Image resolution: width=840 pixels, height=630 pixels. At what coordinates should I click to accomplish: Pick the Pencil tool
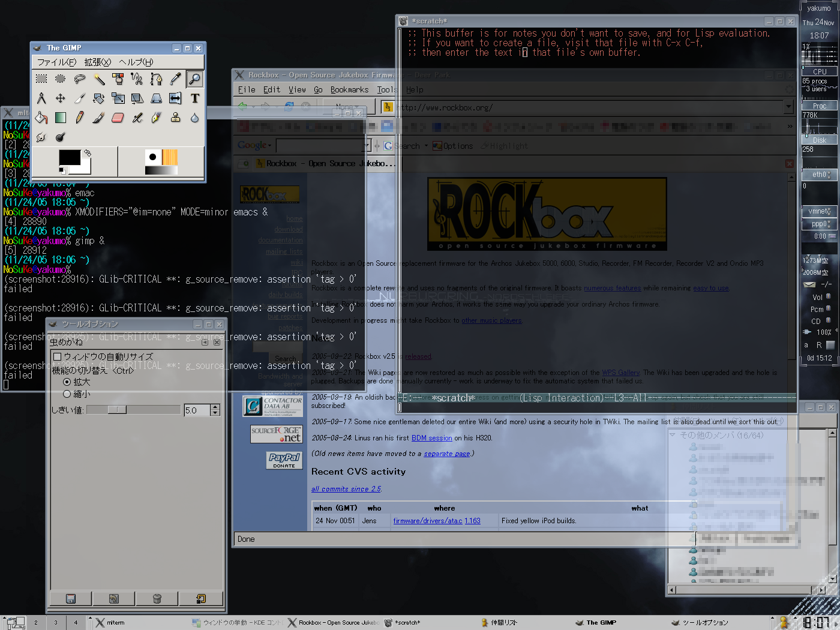pyautogui.click(x=80, y=117)
